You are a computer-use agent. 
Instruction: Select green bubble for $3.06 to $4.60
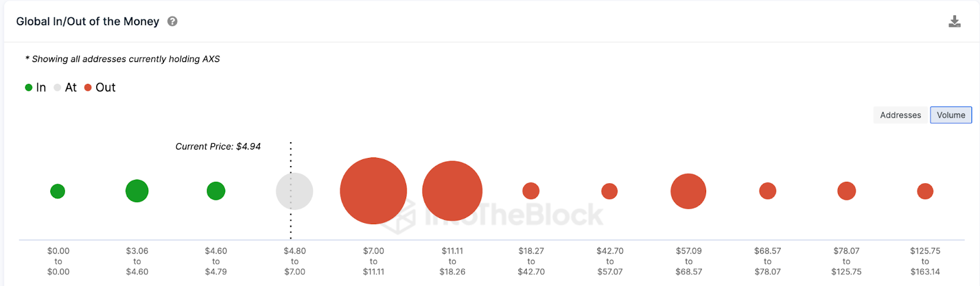(x=137, y=191)
